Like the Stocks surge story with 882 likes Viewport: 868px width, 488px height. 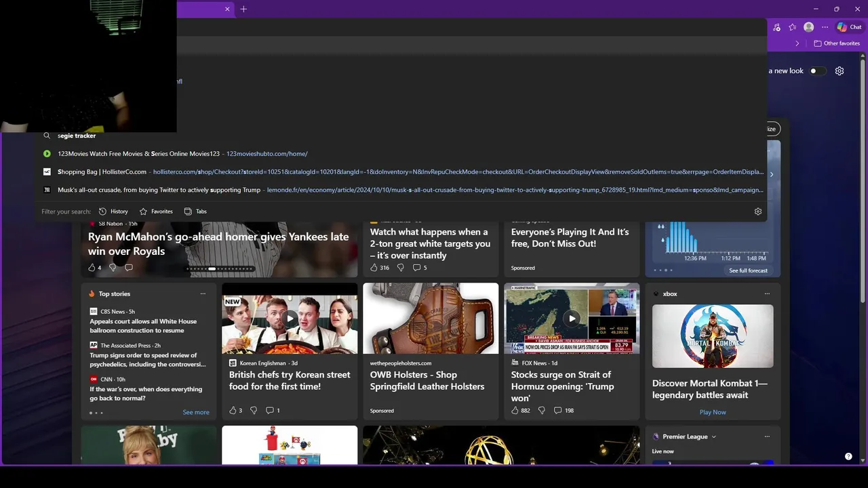521,411
